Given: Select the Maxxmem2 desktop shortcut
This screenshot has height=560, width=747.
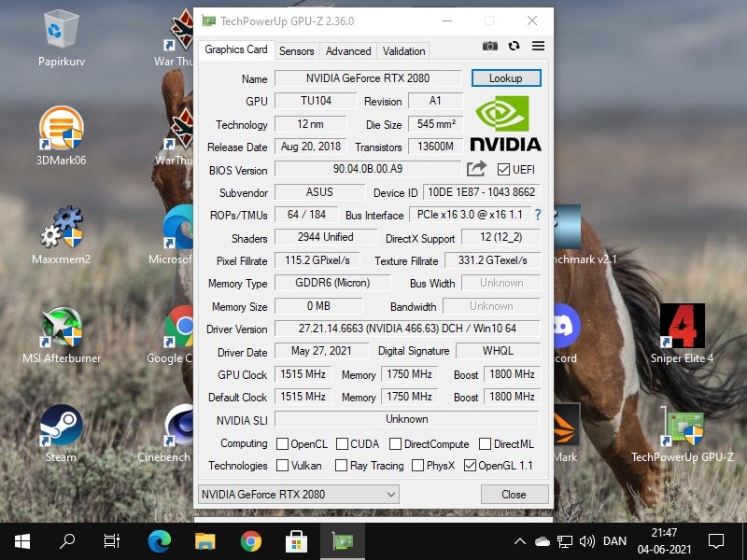Looking at the screenshot, I should 62,235.
